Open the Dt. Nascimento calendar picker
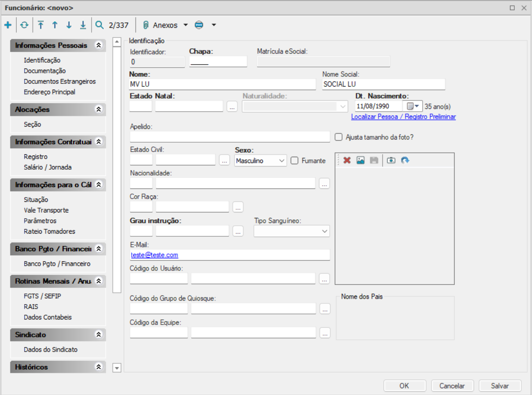 (x=413, y=106)
